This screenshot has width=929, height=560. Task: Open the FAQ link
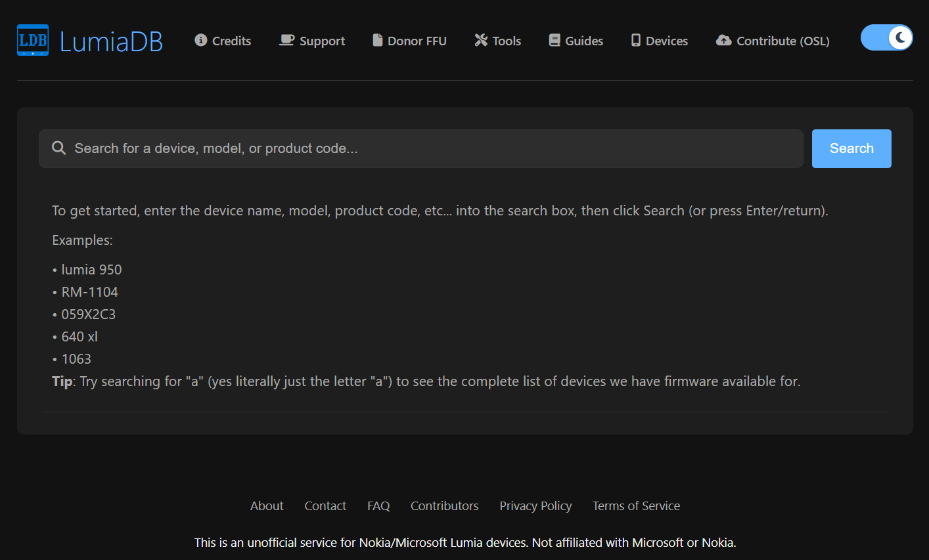click(378, 506)
